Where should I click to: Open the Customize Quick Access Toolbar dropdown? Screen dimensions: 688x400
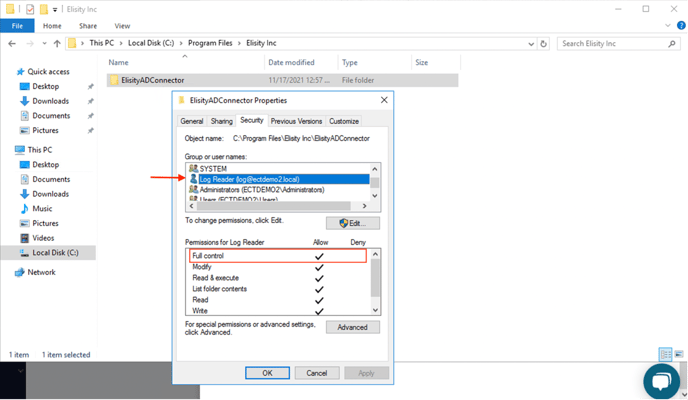55,10
